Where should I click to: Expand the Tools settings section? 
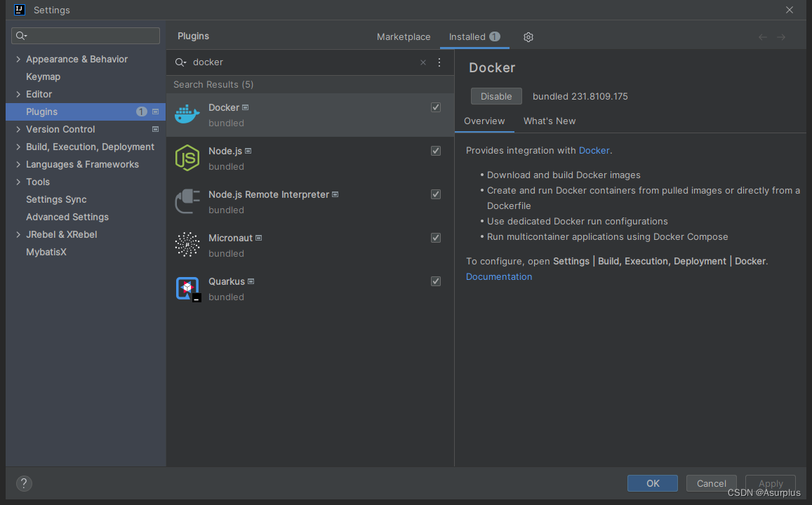coord(18,182)
